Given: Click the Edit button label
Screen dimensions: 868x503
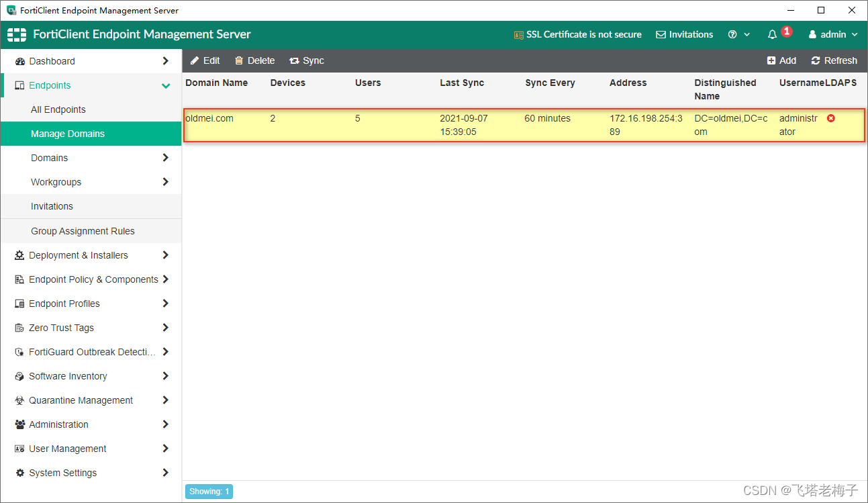Looking at the screenshot, I should 211,60.
